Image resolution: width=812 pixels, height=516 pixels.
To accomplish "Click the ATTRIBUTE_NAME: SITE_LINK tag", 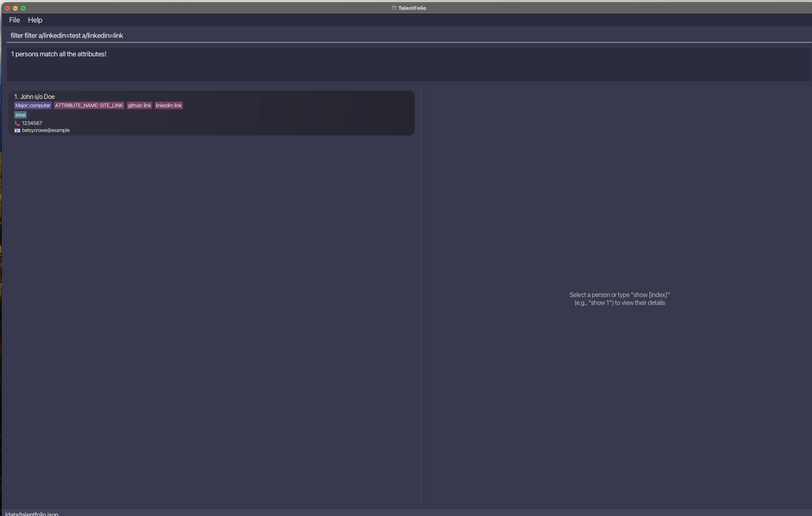I will [x=89, y=106].
